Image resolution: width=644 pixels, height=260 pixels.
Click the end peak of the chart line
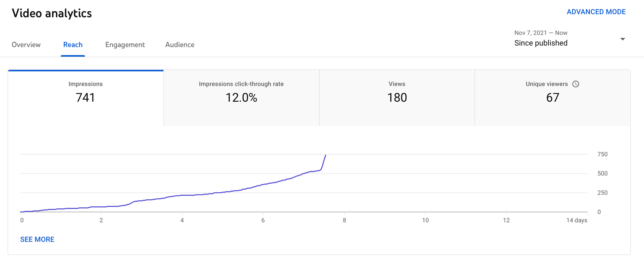[x=325, y=155]
